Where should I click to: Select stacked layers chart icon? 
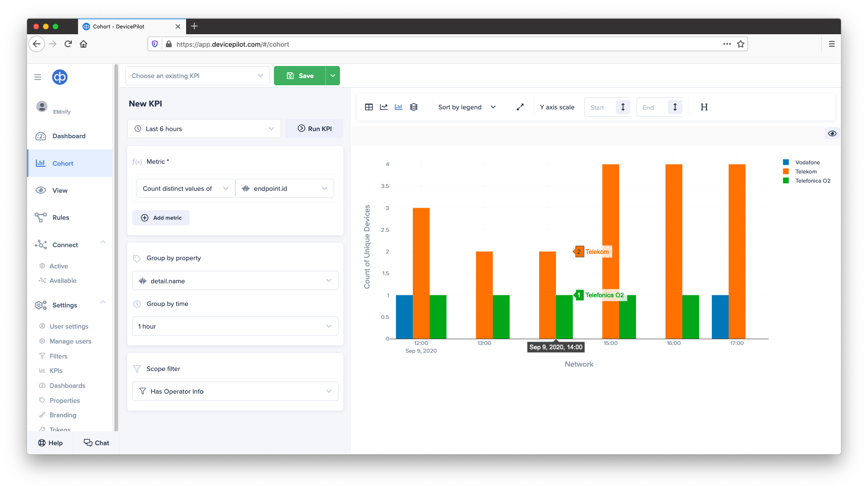pos(414,107)
